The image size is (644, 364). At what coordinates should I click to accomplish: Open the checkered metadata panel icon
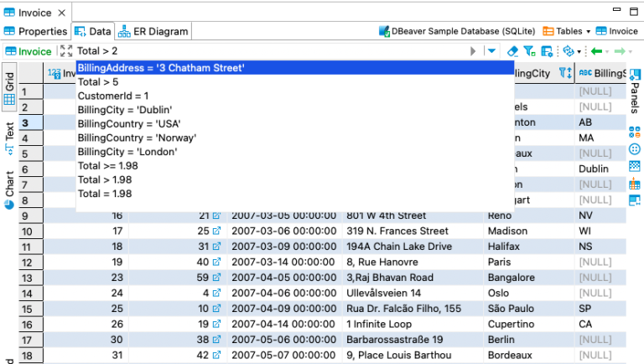tap(635, 166)
